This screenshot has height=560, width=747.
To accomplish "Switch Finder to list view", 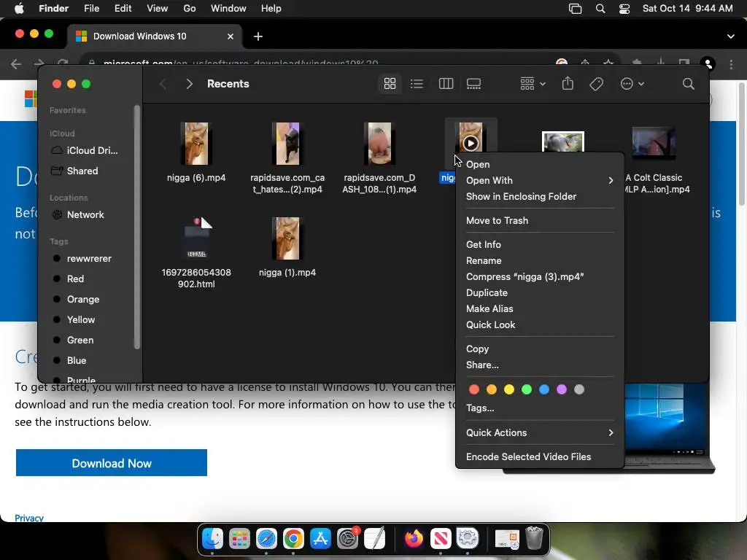I will pos(417,84).
